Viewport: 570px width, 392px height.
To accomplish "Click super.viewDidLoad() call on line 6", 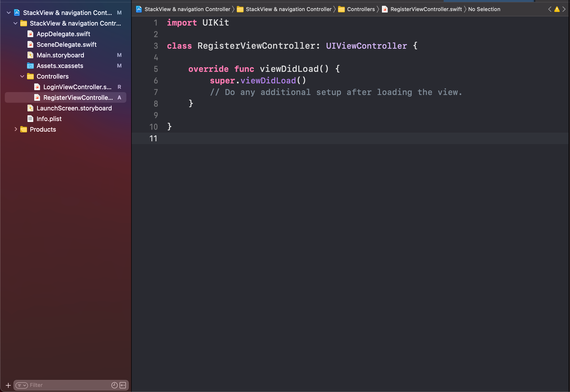I will click(258, 81).
